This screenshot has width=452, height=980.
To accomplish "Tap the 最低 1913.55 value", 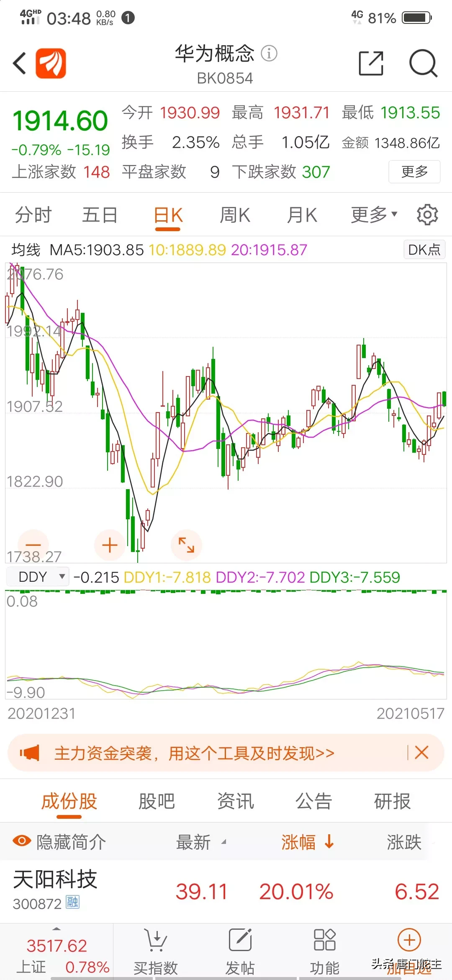I will click(x=410, y=112).
